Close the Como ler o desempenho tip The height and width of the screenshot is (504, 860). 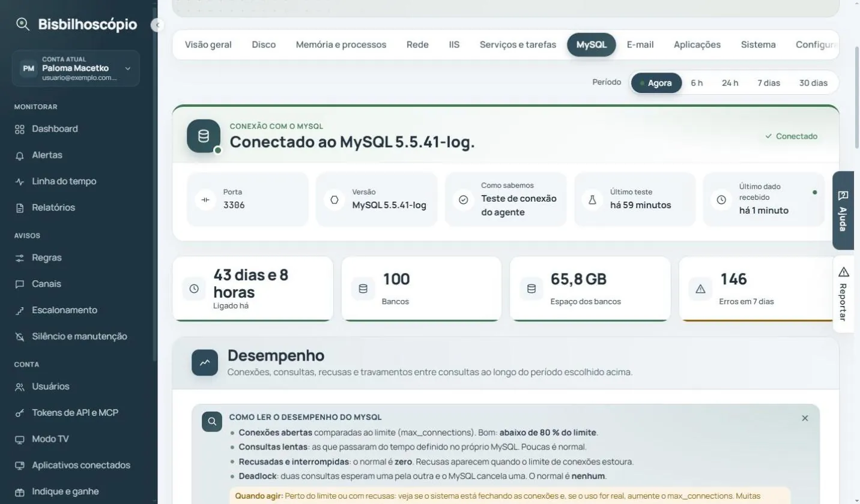[805, 418]
